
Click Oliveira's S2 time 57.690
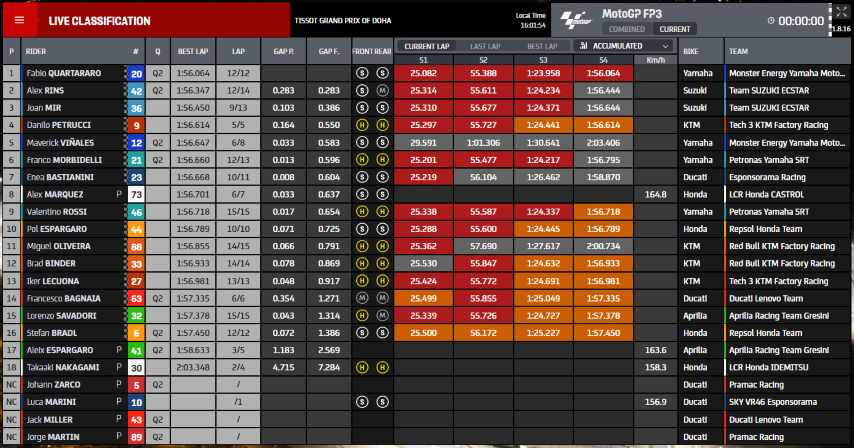[483, 246]
